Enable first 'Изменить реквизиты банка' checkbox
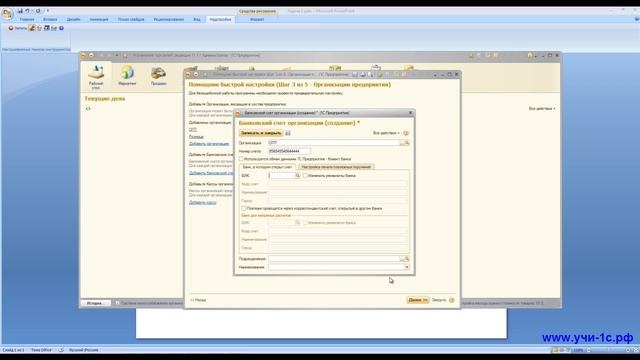This screenshot has width=640, height=360. (x=305, y=176)
